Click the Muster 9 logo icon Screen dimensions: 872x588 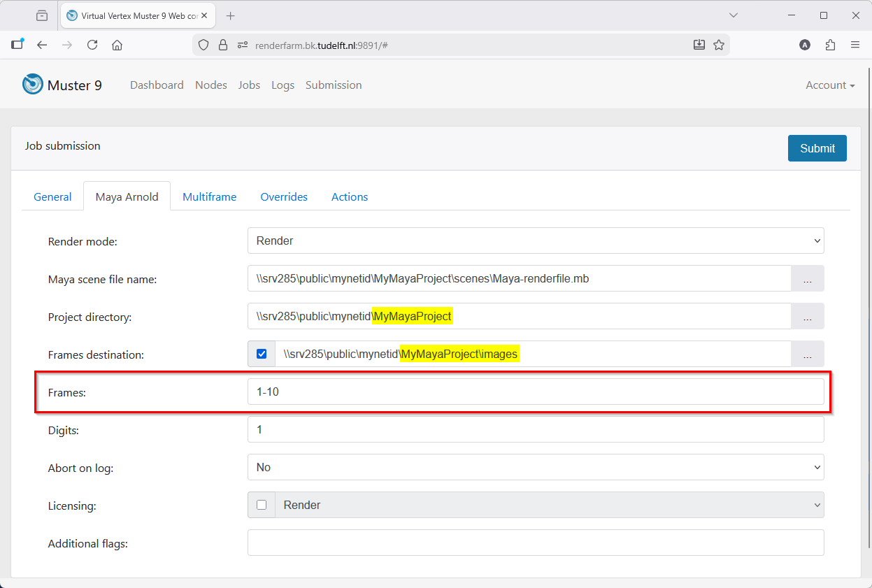(x=33, y=85)
